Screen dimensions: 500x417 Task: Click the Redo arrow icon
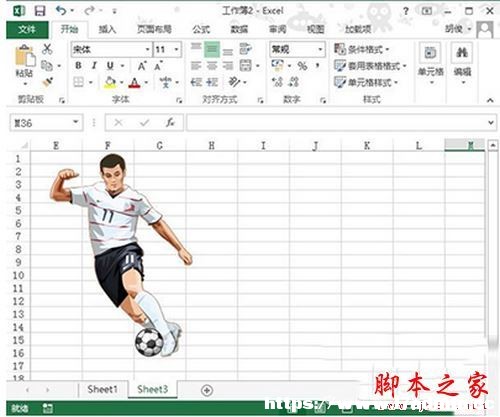89,11
